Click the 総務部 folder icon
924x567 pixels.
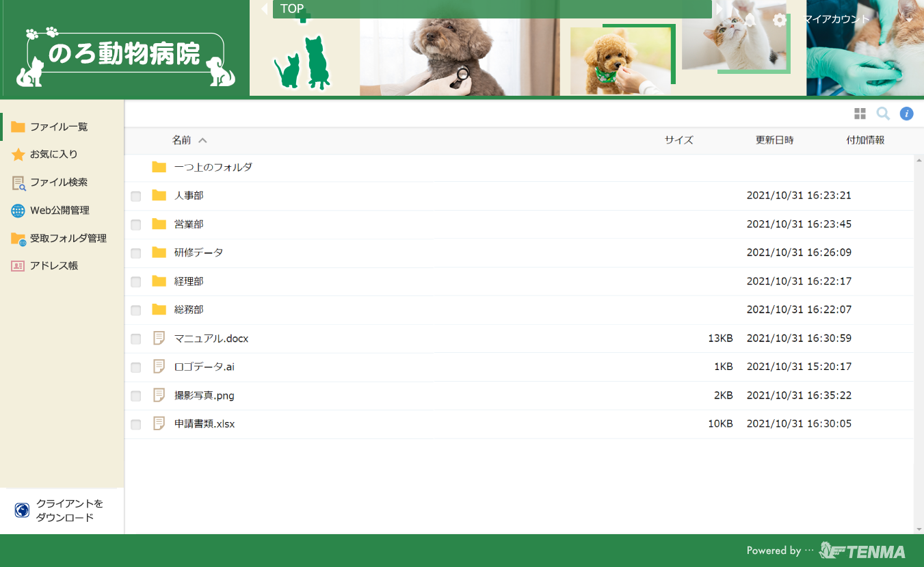click(159, 310)
